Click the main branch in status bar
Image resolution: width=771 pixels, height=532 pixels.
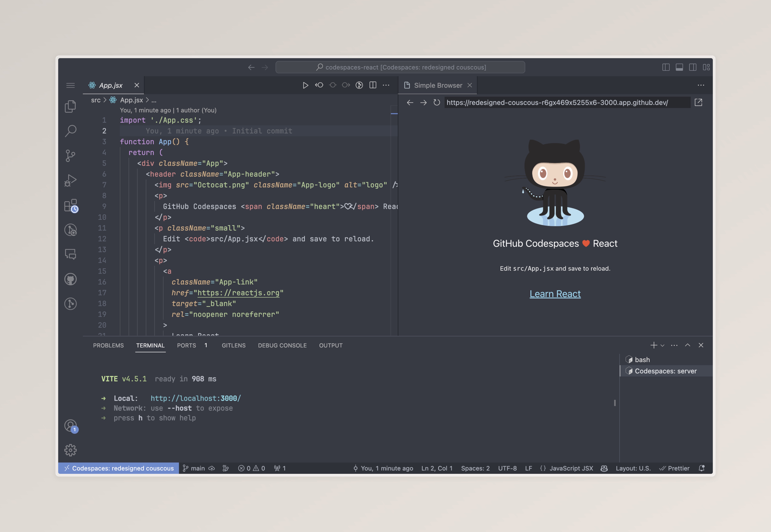197,468
